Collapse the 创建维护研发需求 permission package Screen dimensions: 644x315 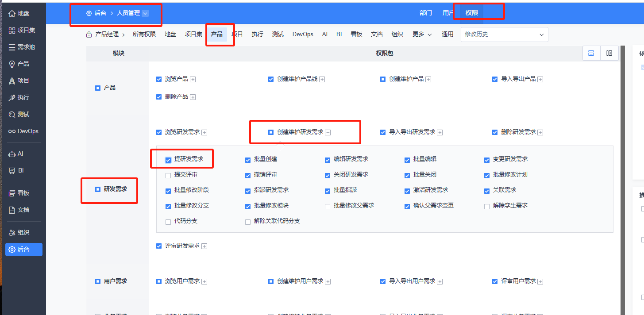point(328,132)
